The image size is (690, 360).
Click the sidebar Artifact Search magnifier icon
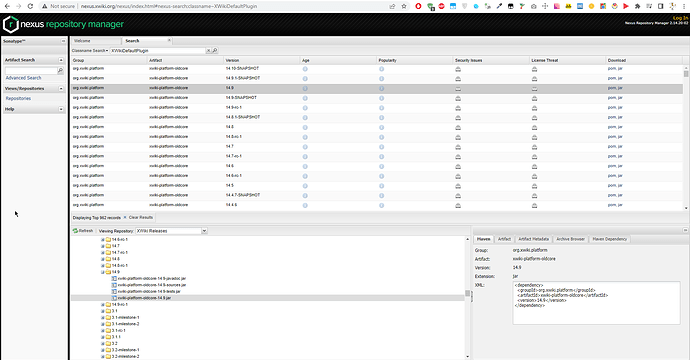[61, 70]
